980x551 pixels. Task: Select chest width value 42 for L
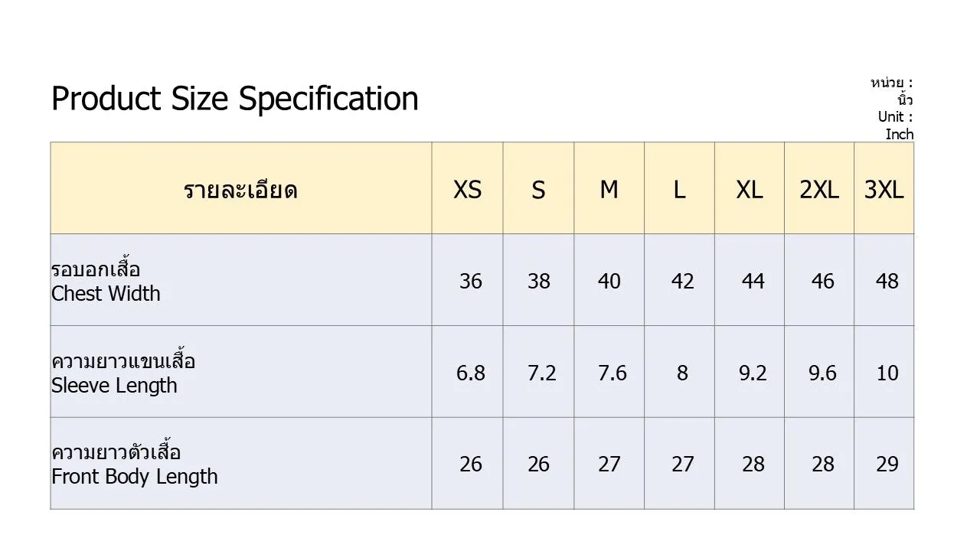pos(682,282)
